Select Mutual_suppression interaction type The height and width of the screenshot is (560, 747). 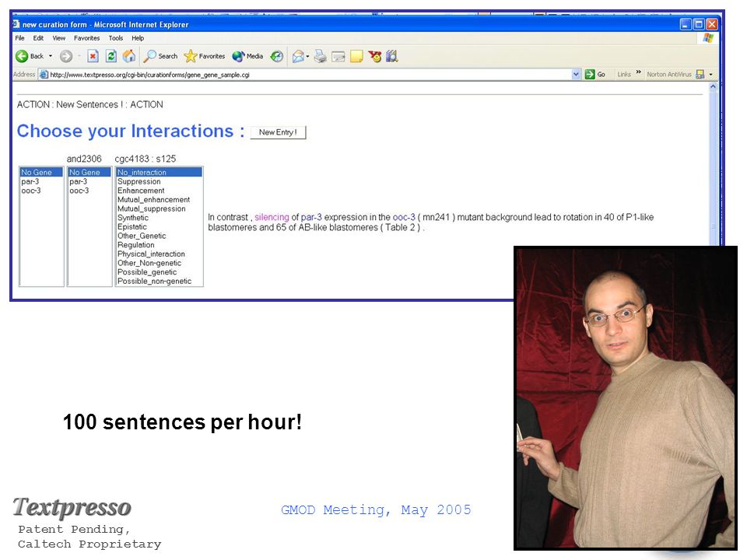click(x=159, y=208)
